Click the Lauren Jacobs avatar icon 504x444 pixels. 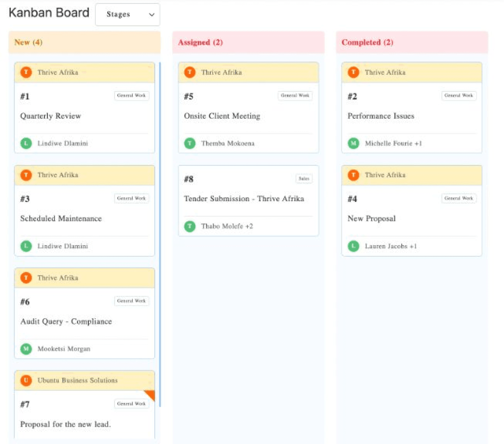353,246
